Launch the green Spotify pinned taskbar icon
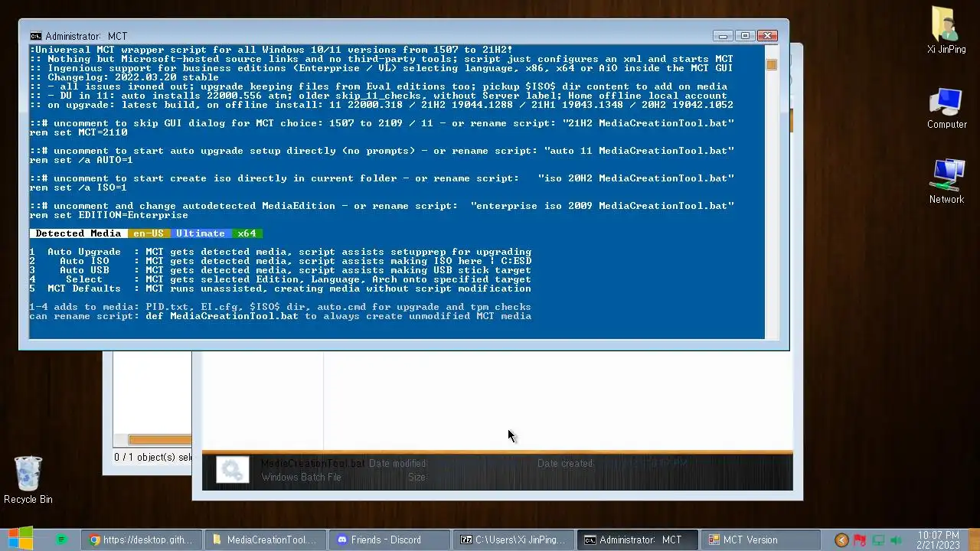The image size is (980, 551). coord(61,540)
